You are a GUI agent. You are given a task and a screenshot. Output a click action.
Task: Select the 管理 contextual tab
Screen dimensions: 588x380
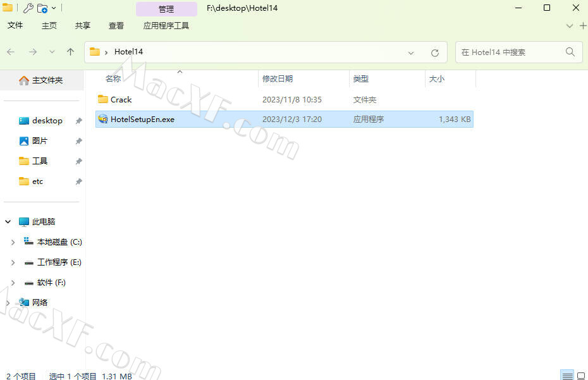point(166,9)
